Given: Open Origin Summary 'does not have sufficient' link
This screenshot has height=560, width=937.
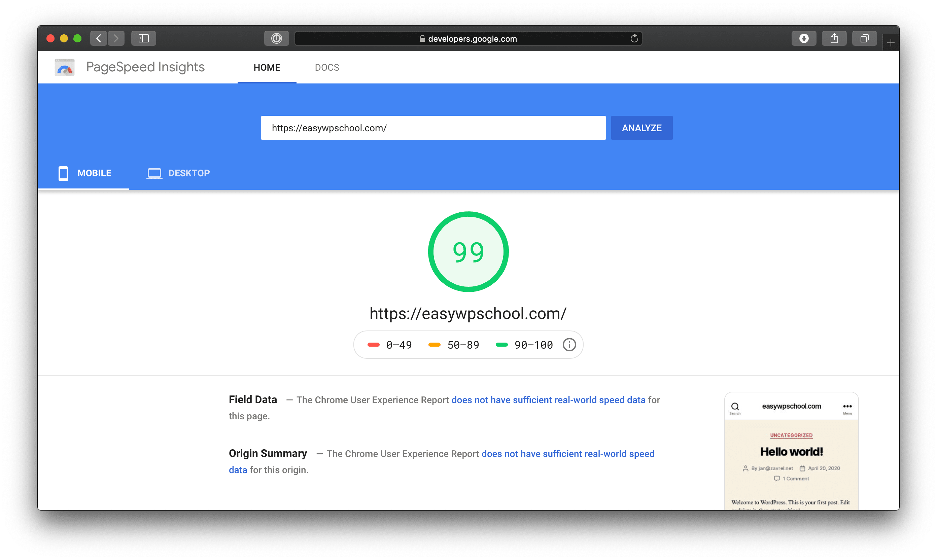Looking at the screenshot, I should point(567,454).
